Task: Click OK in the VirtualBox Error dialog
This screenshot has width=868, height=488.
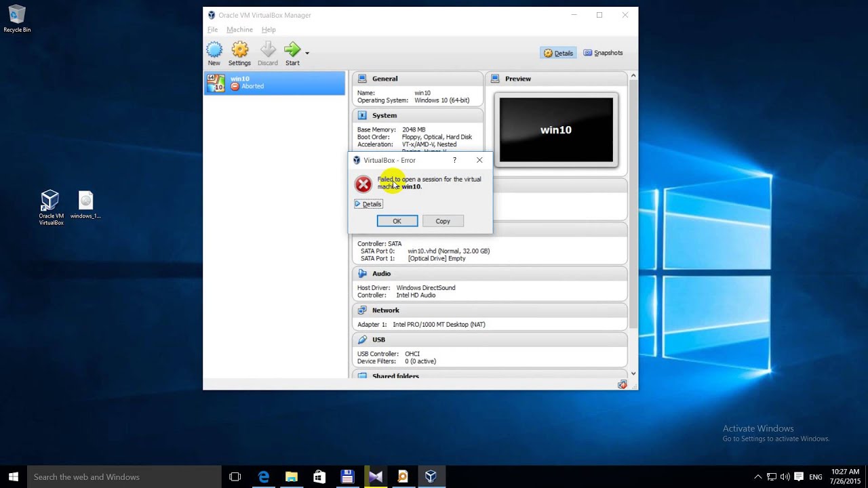Action: point(397,221)
